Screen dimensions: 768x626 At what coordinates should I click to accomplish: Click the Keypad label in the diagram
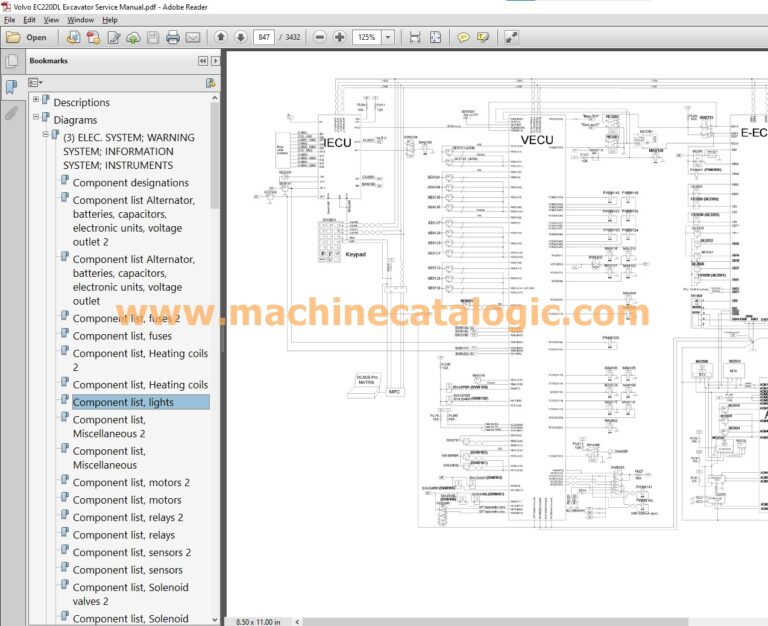point(356,254)
